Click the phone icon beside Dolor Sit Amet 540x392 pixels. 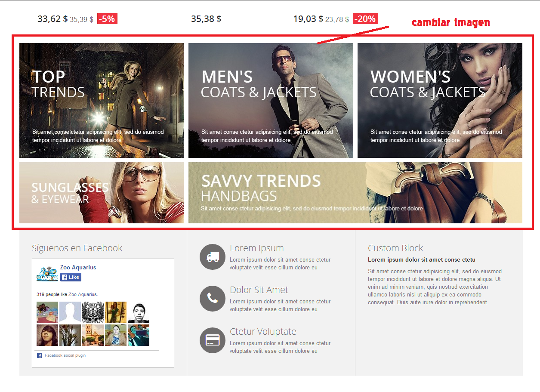pos(213,298)
